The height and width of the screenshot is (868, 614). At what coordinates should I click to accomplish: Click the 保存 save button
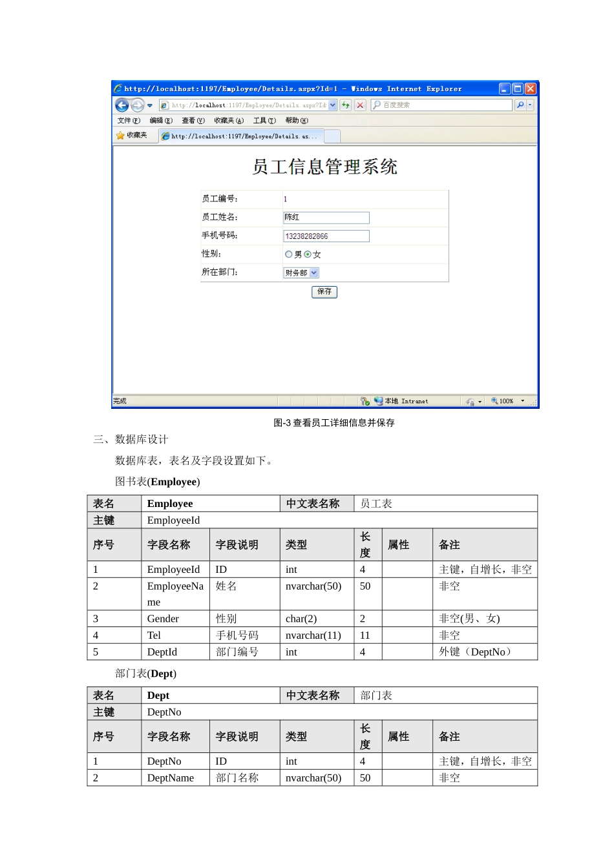324,292
